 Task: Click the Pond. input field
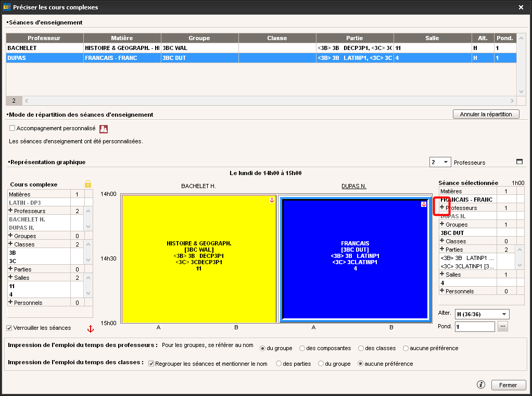tap(474, 327)
